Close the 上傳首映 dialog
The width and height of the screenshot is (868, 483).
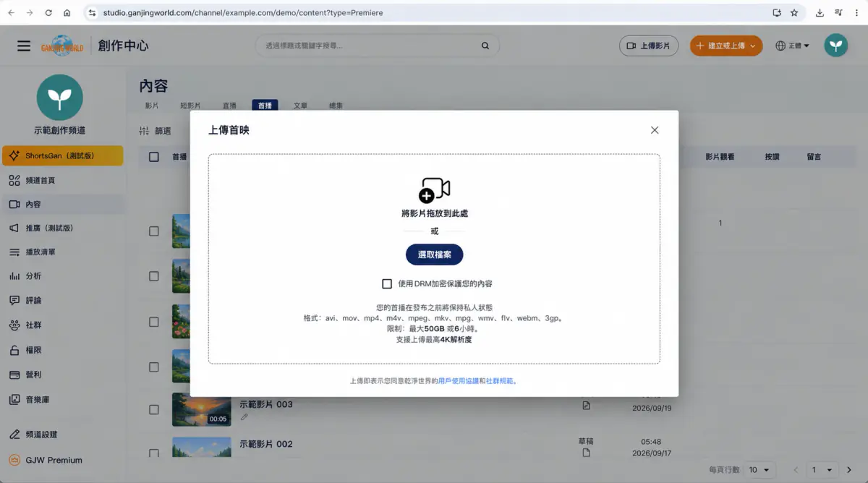[655, 130]
